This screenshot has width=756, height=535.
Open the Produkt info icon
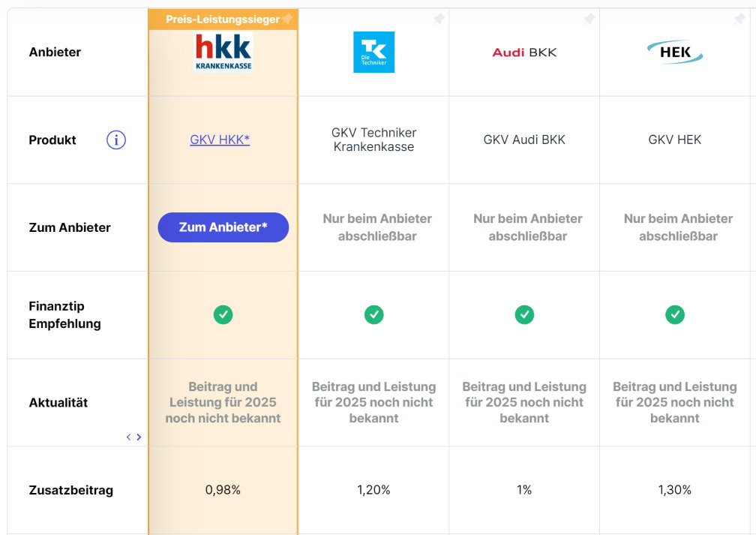click(x=116, y=140)
